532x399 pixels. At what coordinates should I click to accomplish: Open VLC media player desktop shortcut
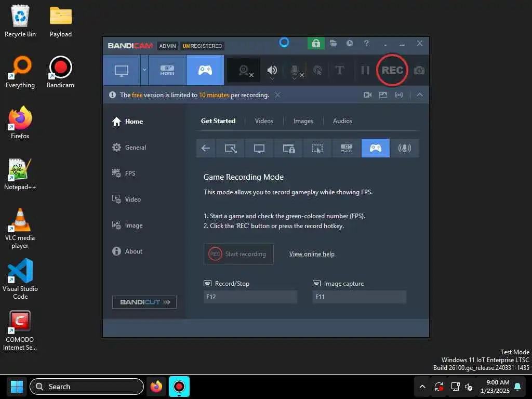tap(20, 229)
